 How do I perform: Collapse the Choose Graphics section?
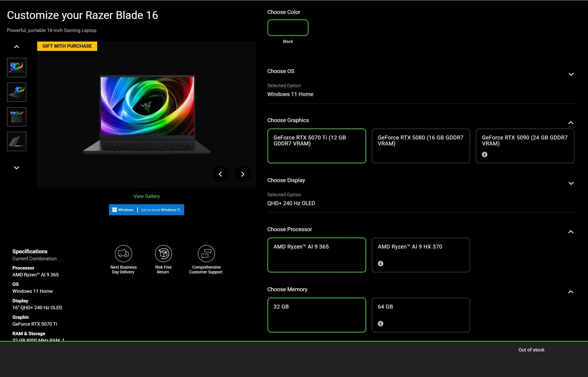pos(571,123)
